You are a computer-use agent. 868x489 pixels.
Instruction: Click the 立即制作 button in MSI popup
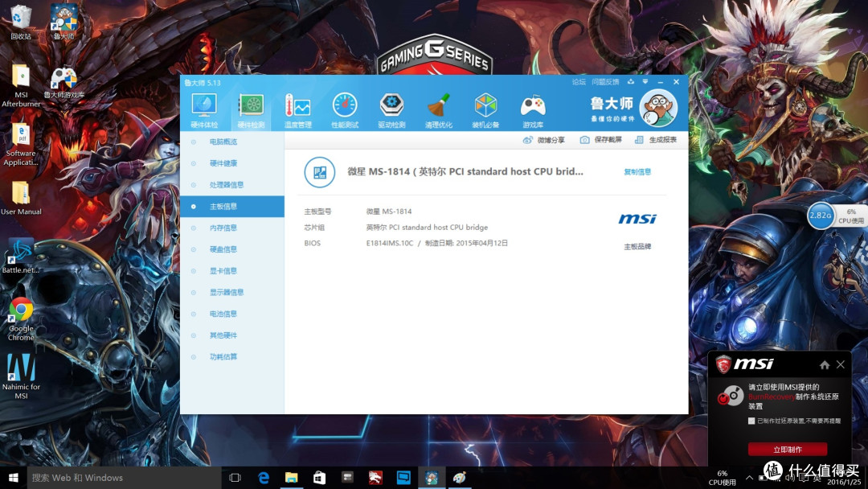click(x=787, y=449)
